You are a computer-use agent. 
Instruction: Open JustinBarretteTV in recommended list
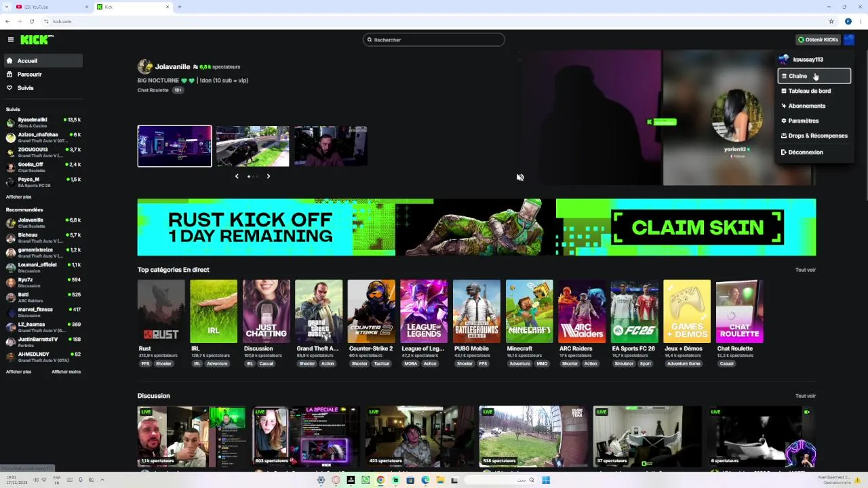42,342
